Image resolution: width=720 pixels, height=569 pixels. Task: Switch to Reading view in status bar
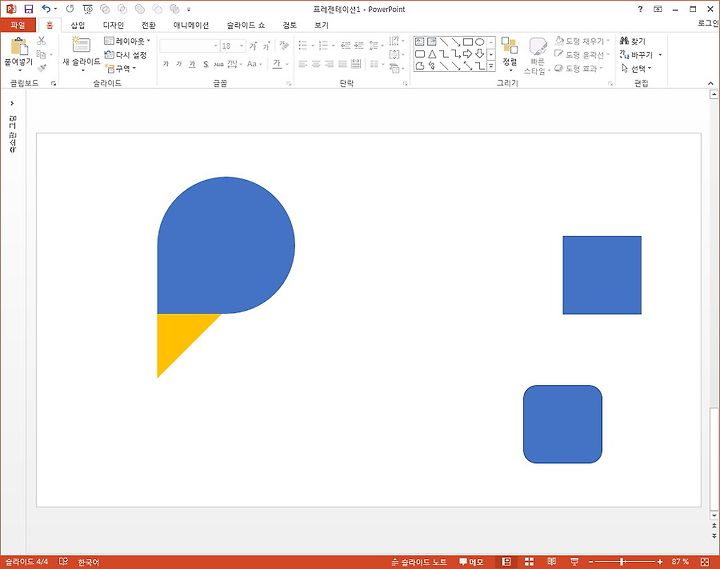pyautogui.click(x=552, y=562)
